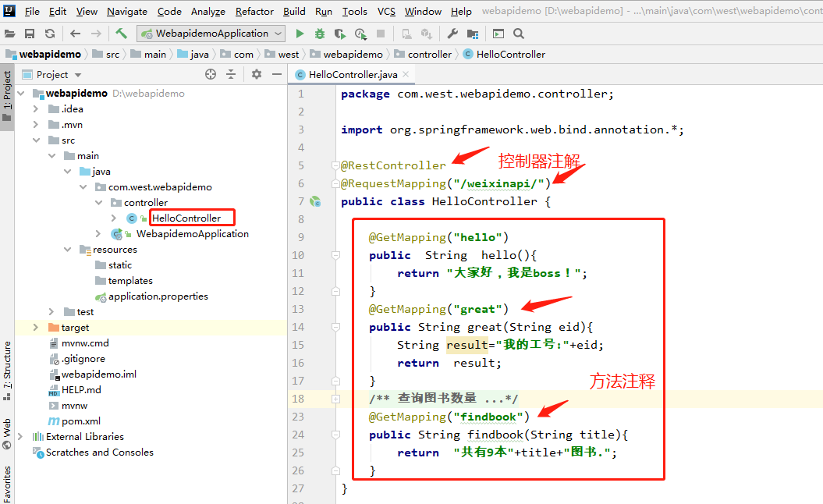This screenshot has height=504, width=823.
Task: Build project with the hammer icon
Action: click(x=121, y=34)
